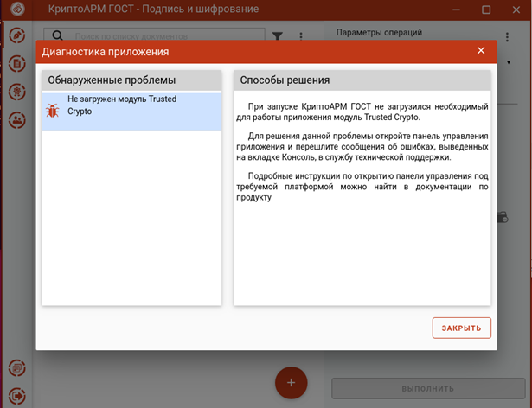Click the paragraph starting 'Подробные инструкции'

tap(362, 187)
